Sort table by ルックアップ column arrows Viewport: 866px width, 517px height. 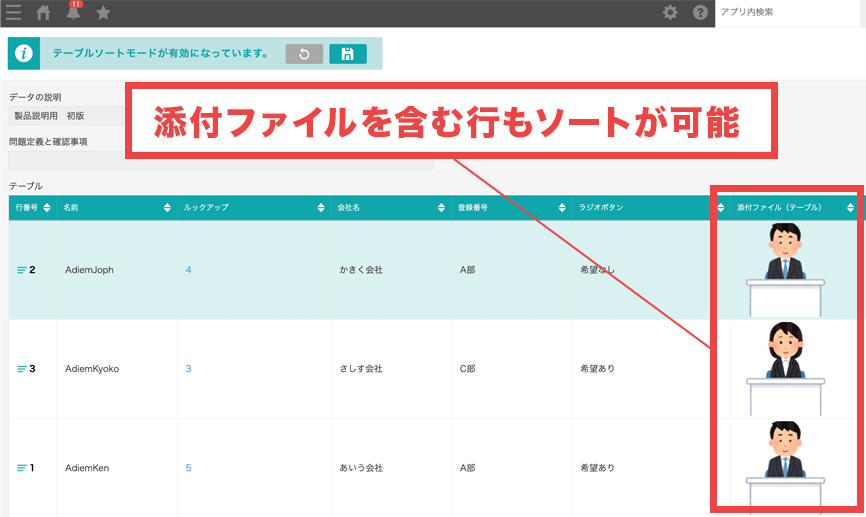[321, 208]
